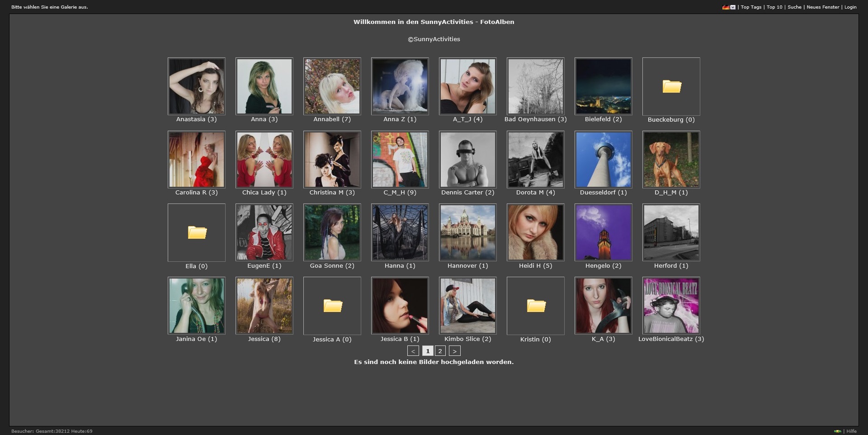Open the Top 10 menu item
The height and width of the screenshot is (435, 868).
pos(774,7)
